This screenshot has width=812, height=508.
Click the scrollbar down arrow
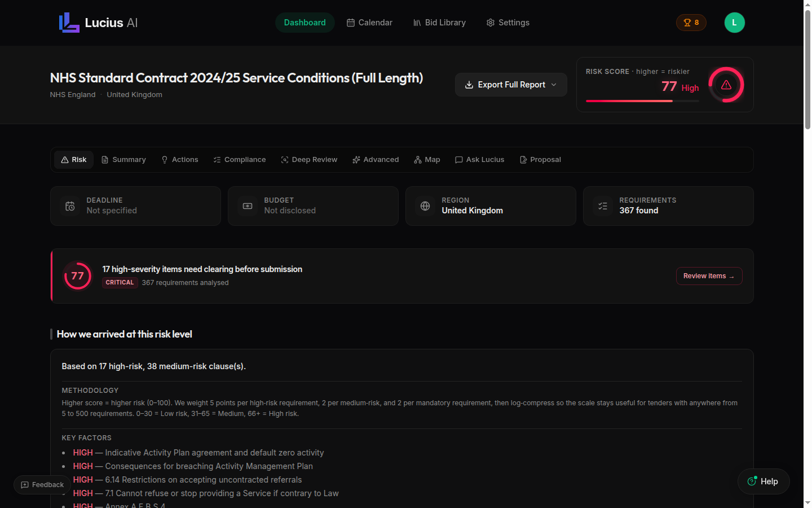pyautogui.click(x=807, y=503)
